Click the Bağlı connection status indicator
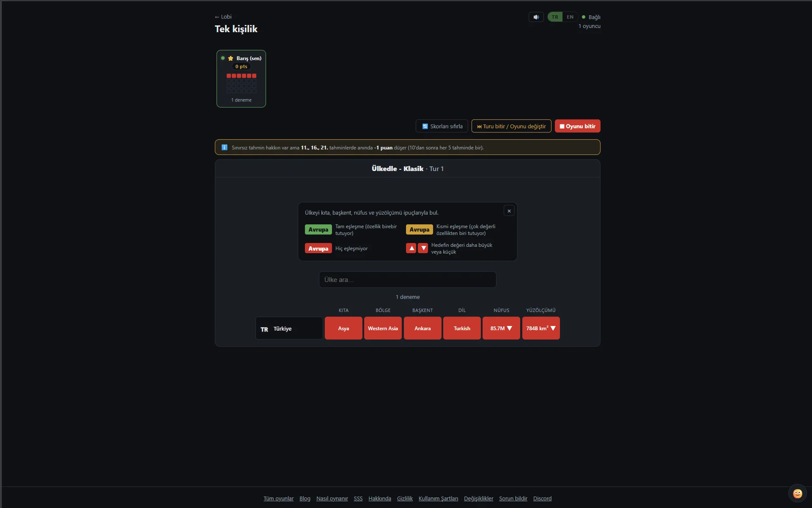 tap(591, 17)
